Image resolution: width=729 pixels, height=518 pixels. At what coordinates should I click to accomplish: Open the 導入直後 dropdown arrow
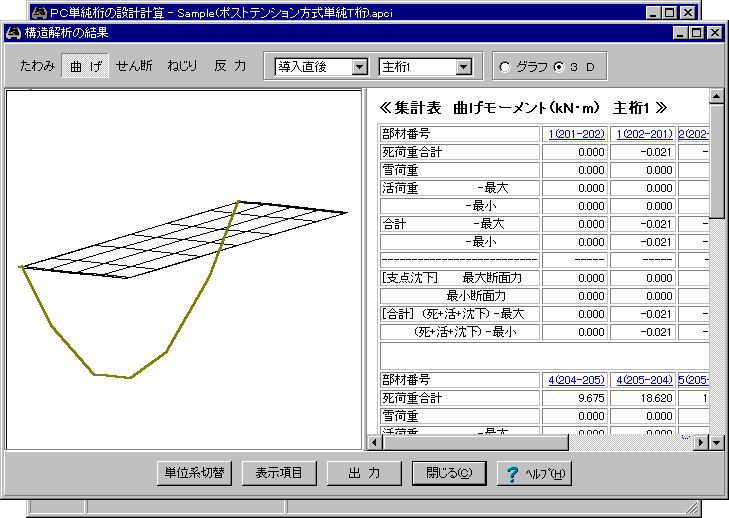[x=359, y=67]
